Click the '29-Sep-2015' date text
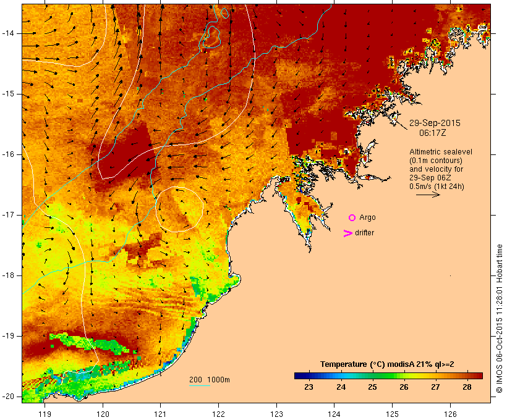This screenshot has height=420, width=507. (435, 123)
